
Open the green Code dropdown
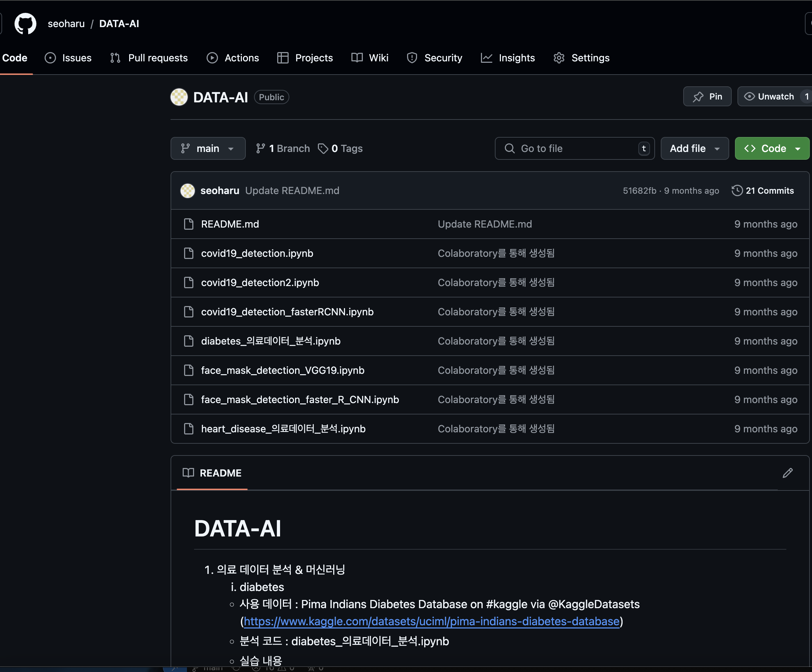[771, 148]
